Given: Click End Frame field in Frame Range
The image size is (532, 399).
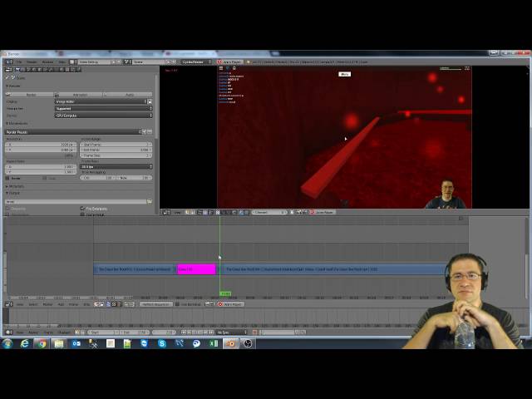Looking at the screenshot, I should pos(116,150).
